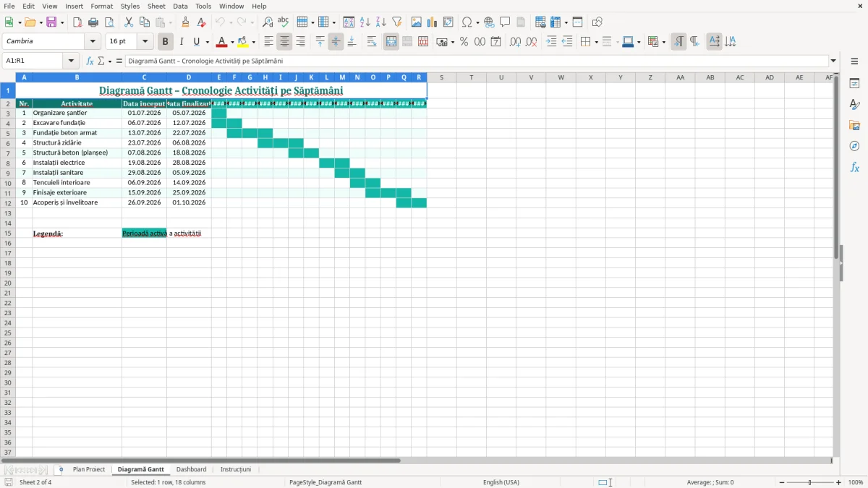Click the Clone Formatting paintbrush icon
868x488 pixels.
coord(186,22)
